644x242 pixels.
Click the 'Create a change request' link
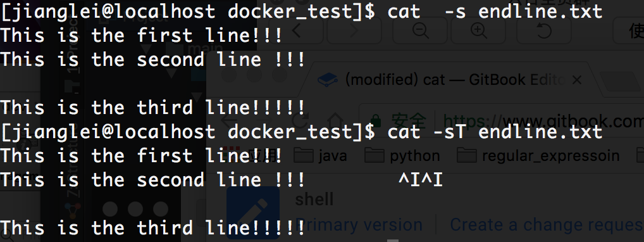pyautogui.click(x=547, y=225)
